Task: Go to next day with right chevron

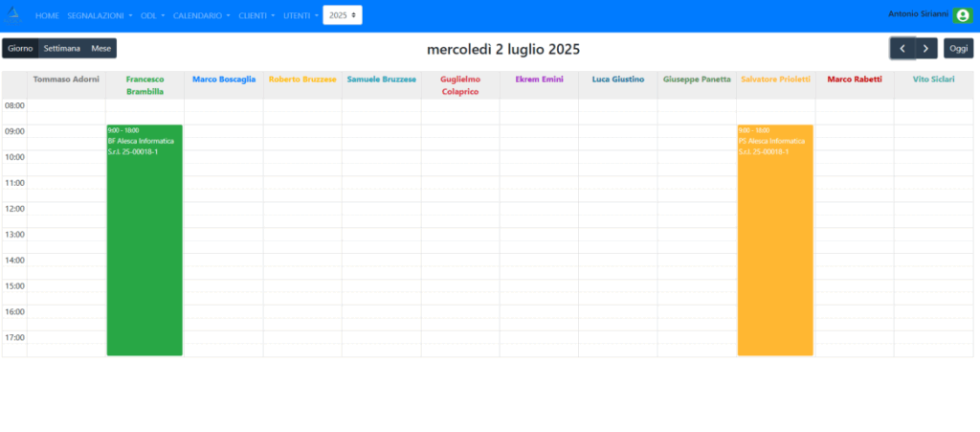Action: [925, 49]
